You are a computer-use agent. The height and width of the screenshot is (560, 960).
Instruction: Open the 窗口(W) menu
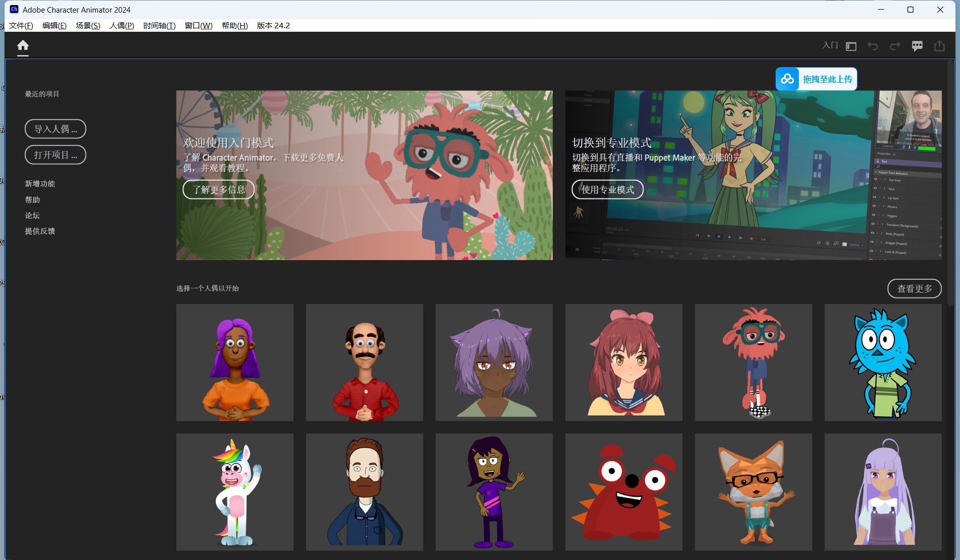click(x=199, y=26)
